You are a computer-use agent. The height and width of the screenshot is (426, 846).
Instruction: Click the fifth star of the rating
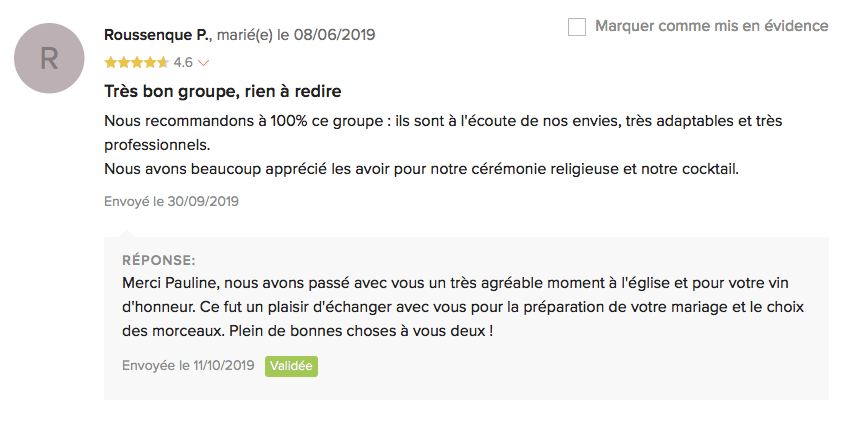[x=162, y=62]
